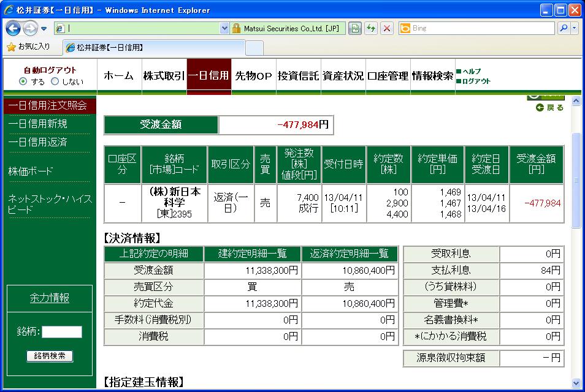Image resolution: width=585 pixels, height=392 pixels.
Task: Click the Compatibility View icon in address bar
Action: tap(355, 28)
